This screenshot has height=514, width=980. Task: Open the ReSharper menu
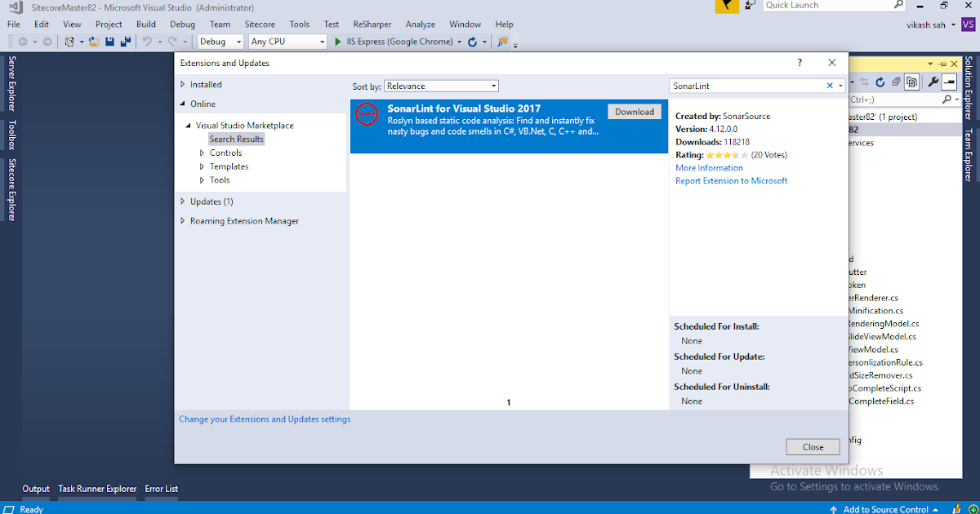[372, 24]
